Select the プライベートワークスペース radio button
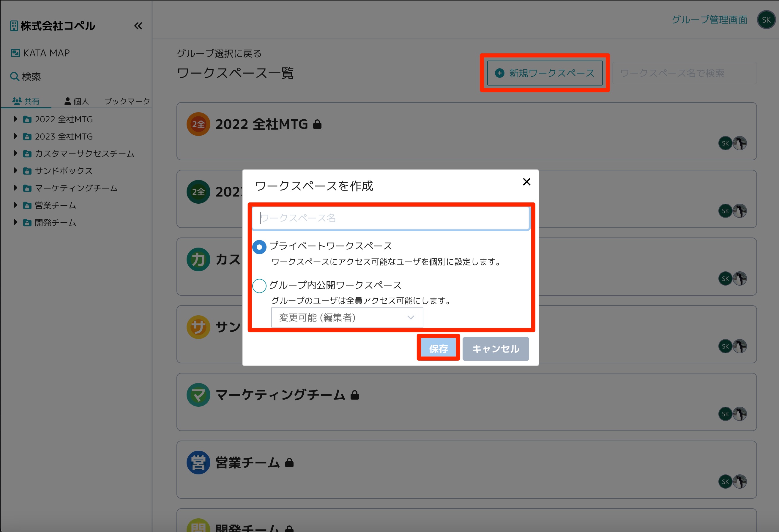The height and width of the screenshot is (532, 779). 259,247
